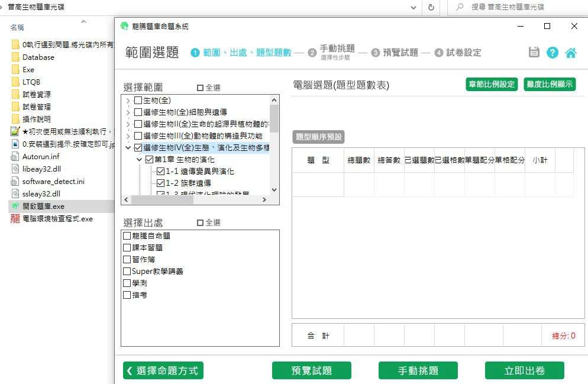The width and height of the screenshot is (588, 384).
Task: Check the 龍騰自命題 source checkbox
Action: pyautogui.click(x=127, y=235)
